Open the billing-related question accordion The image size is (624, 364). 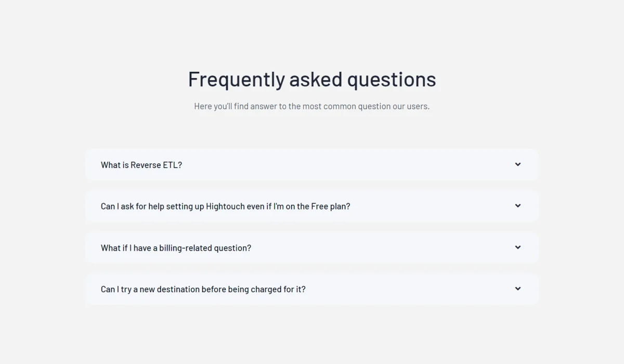312,248
